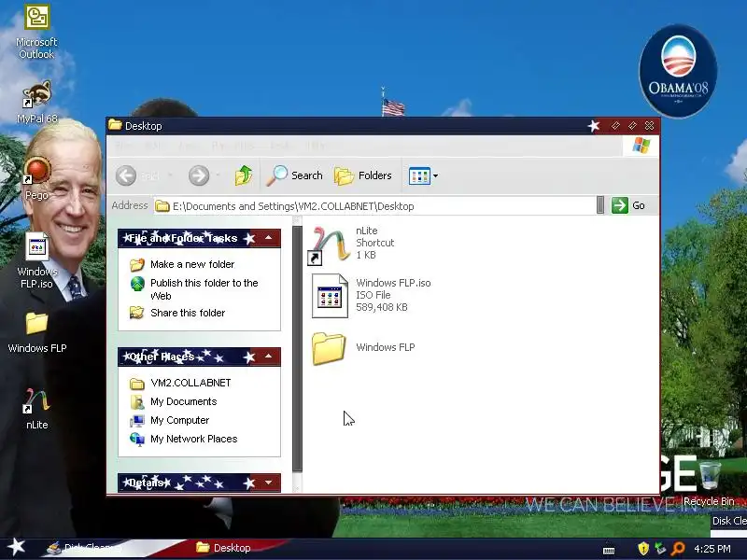Click the Back navigation arrow
747x560 pixels.
click(x=126, y=175)
